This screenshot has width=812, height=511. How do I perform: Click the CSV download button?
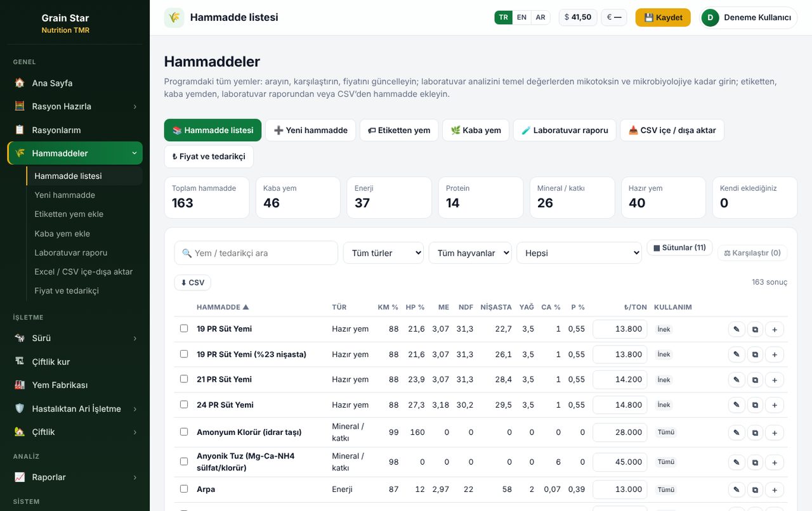point(193,283)
